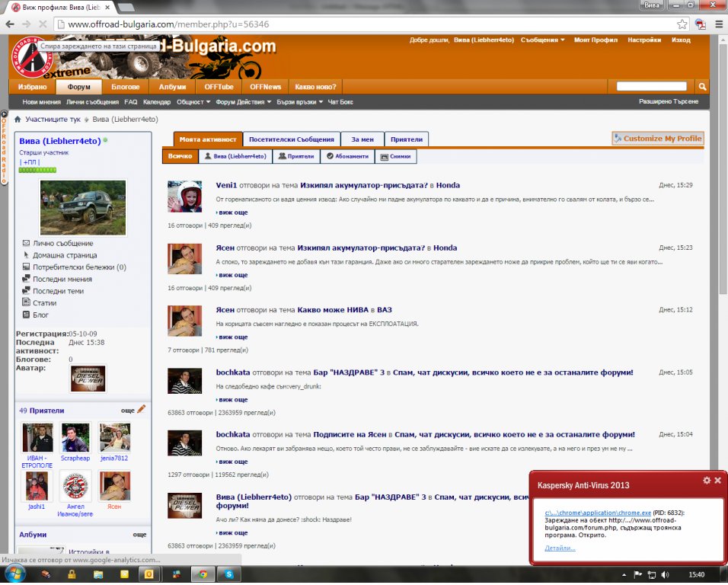Open Потребителски бележки (0)
This screenshot has height=585, width=728.
click(79, 267)
